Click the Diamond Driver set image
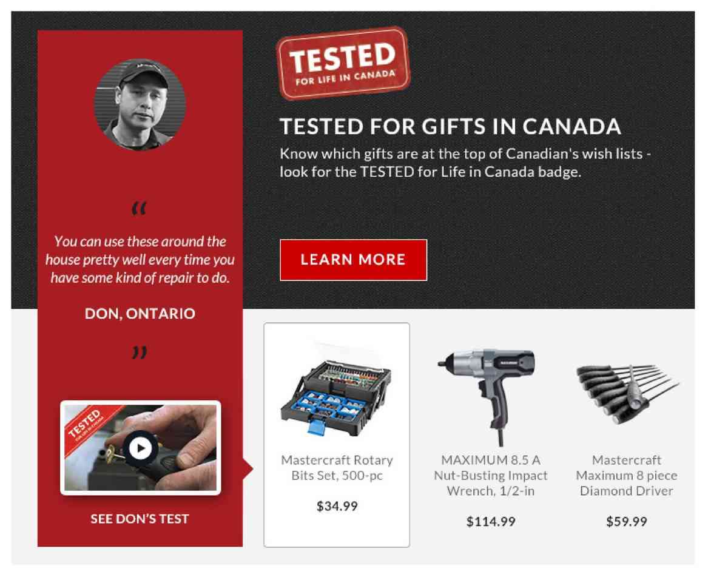 tap(626, 391)
